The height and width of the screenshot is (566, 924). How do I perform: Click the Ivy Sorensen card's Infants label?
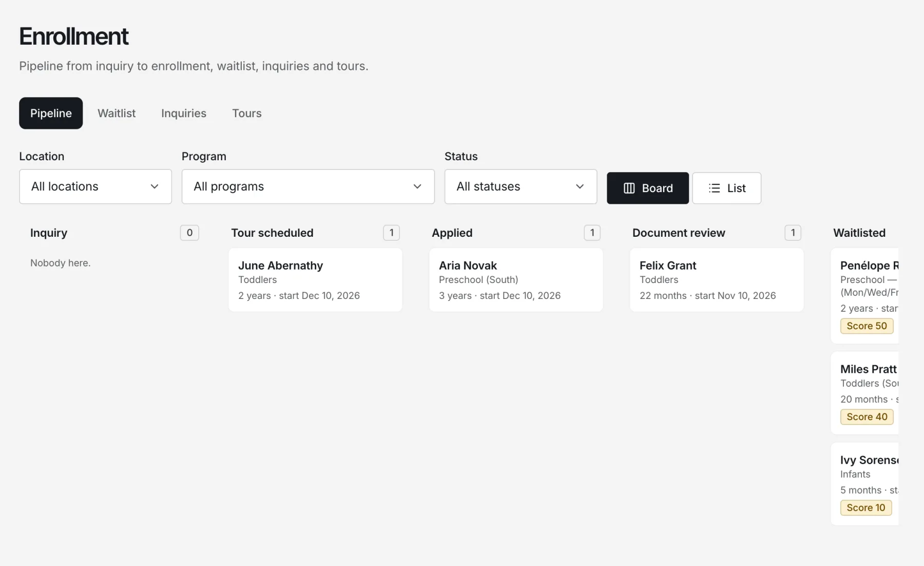coord(855,474)
